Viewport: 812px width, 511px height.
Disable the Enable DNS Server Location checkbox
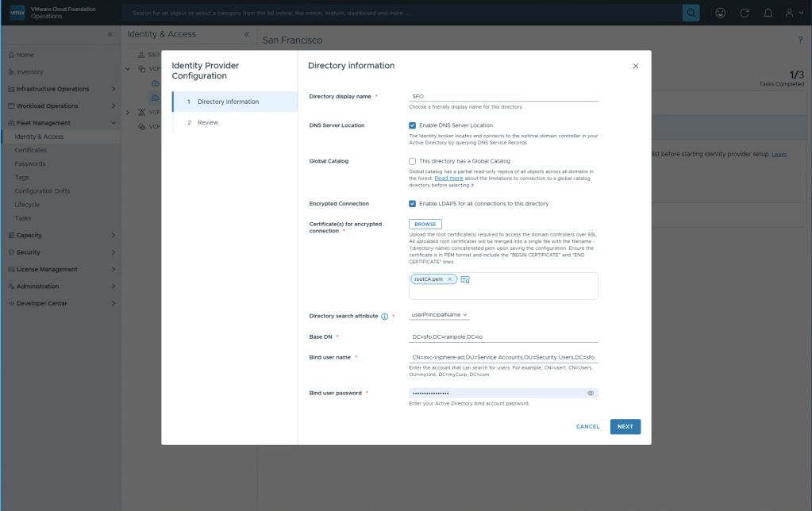[413, 125]
